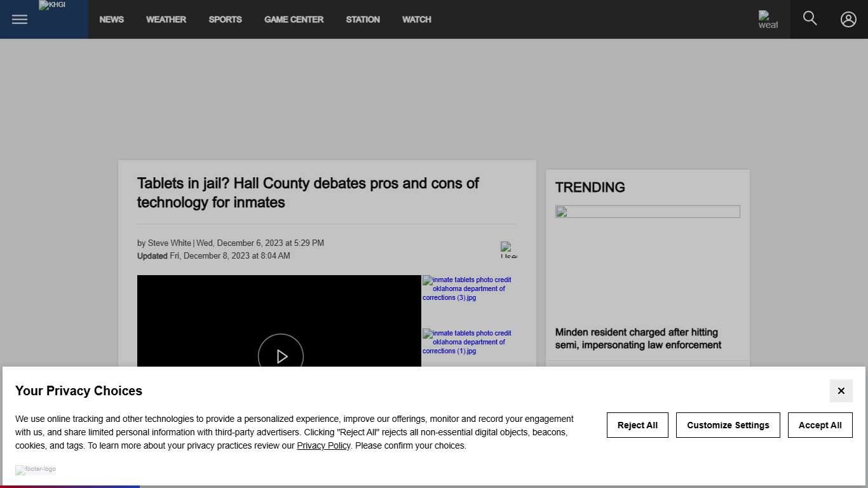This screenshot has height=488, width=868.
Task: Open the user account icon
Action: pyautogui.click(x=848, y=19)
